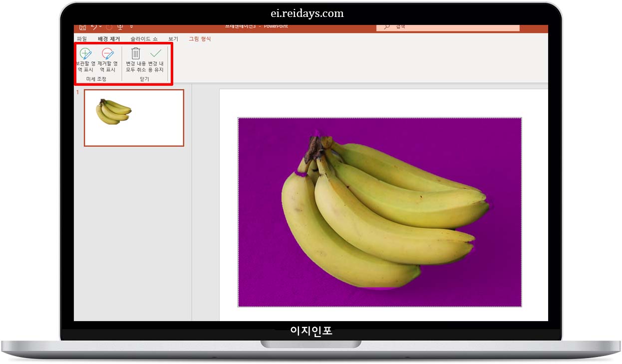Open the 슬라이드 쇼 tab
The height and width of the screenshot is (364, 622).
click(144, 38)
